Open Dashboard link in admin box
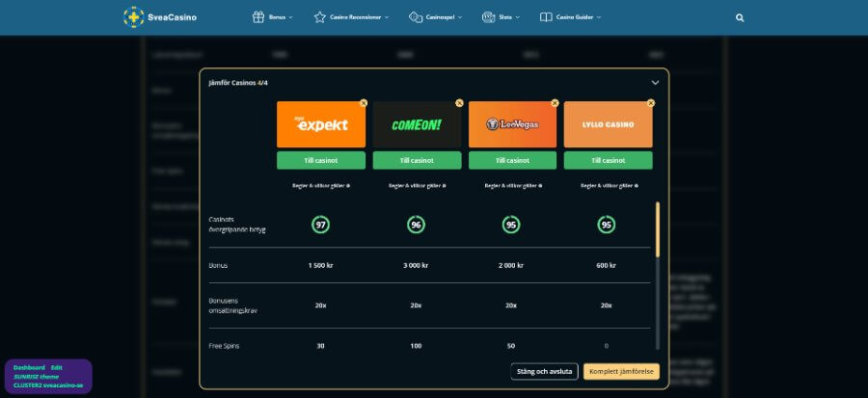 click(29, 367)
